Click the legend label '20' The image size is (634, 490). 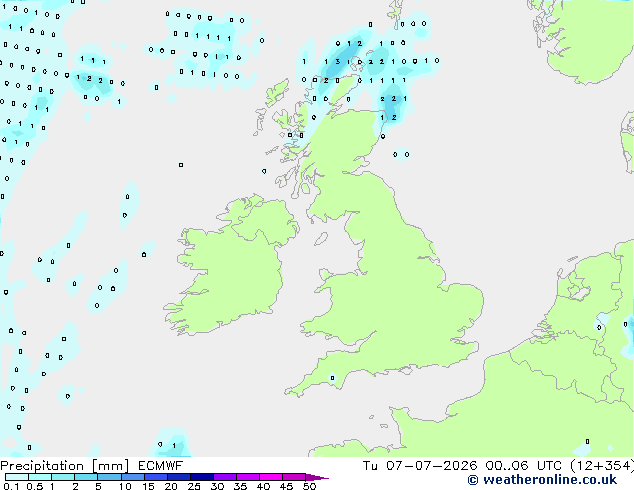171,486
